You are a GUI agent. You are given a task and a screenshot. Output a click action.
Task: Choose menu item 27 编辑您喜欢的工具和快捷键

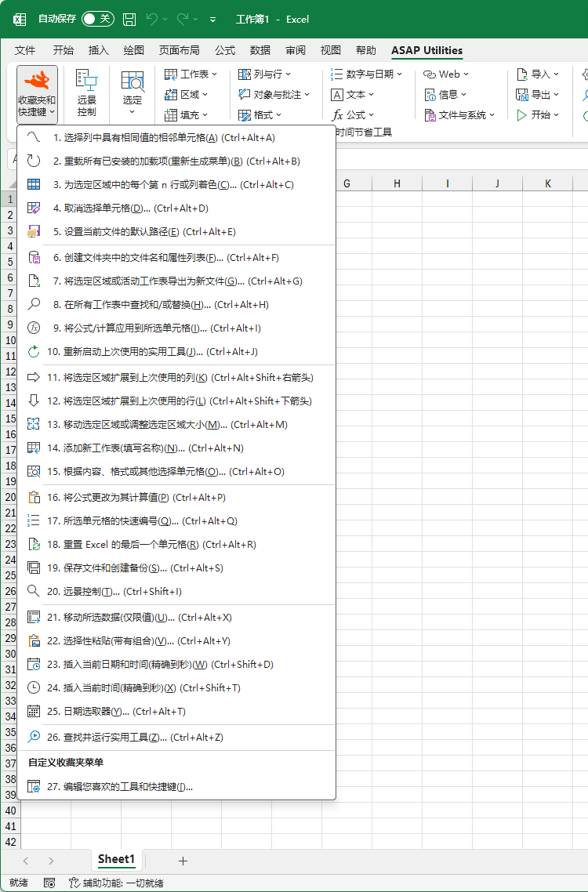tap(176, 787)
